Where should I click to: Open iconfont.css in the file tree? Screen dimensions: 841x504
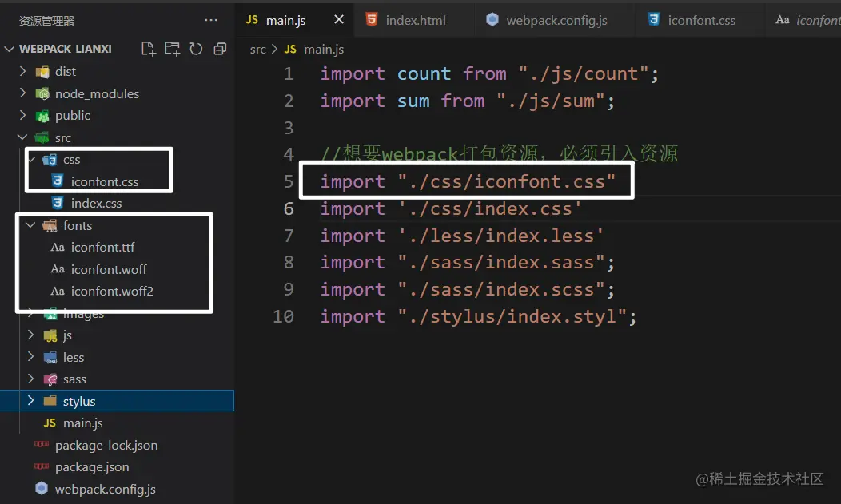click(105, 181)
